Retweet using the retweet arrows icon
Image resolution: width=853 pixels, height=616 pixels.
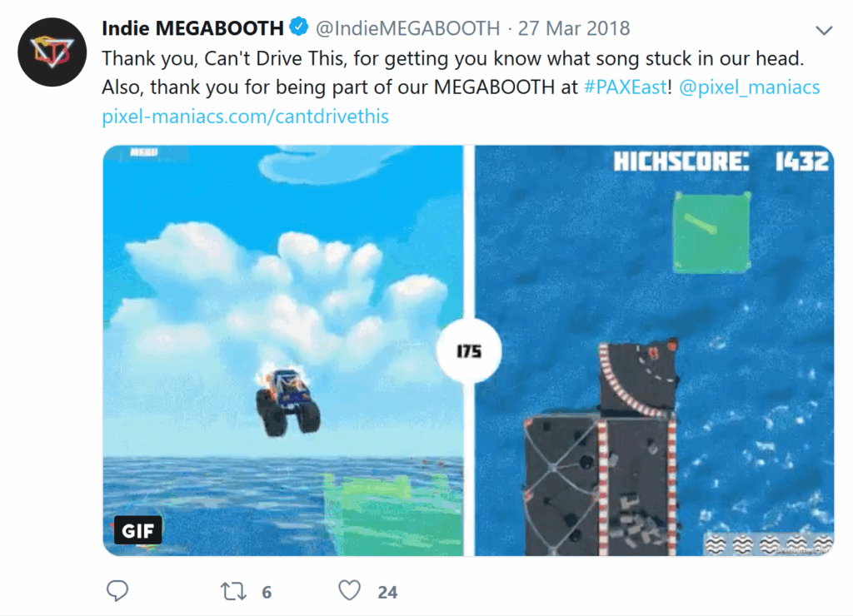point(233,592)
